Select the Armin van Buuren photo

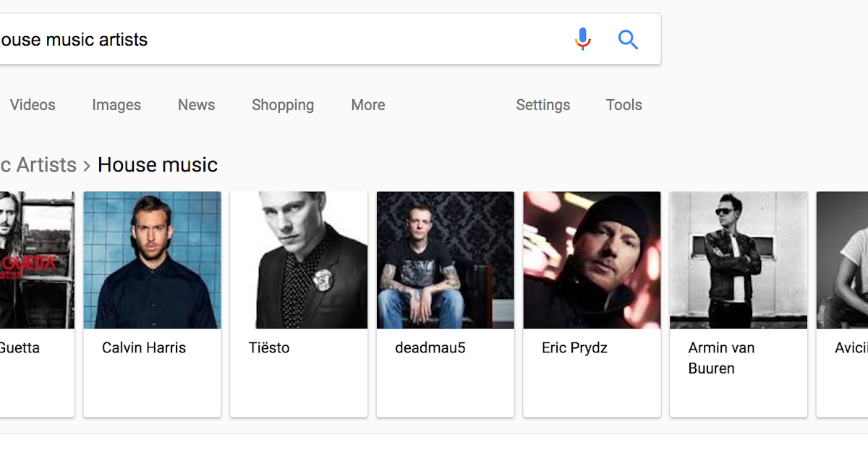click(x=739, y=260)
